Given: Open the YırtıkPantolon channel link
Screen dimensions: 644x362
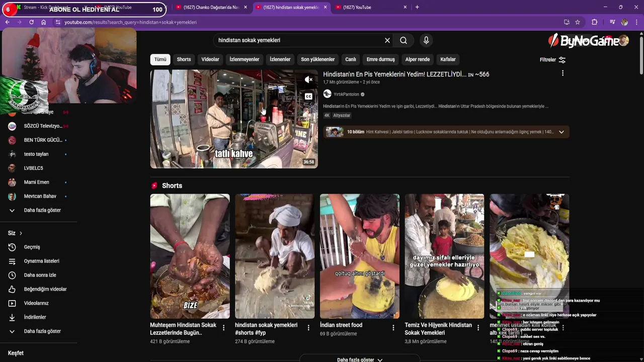Looking at the screenshot, I should [x=346, y=94].
